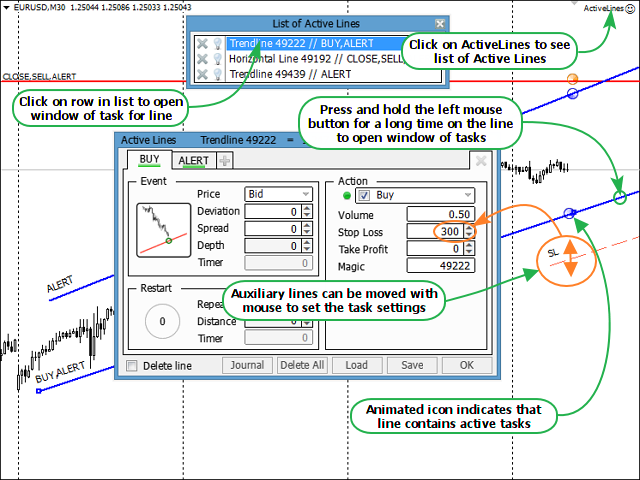Screen dimensions: 640x480
Task: Open ActiveLines label in chart corner
Action: click(603, 8)
